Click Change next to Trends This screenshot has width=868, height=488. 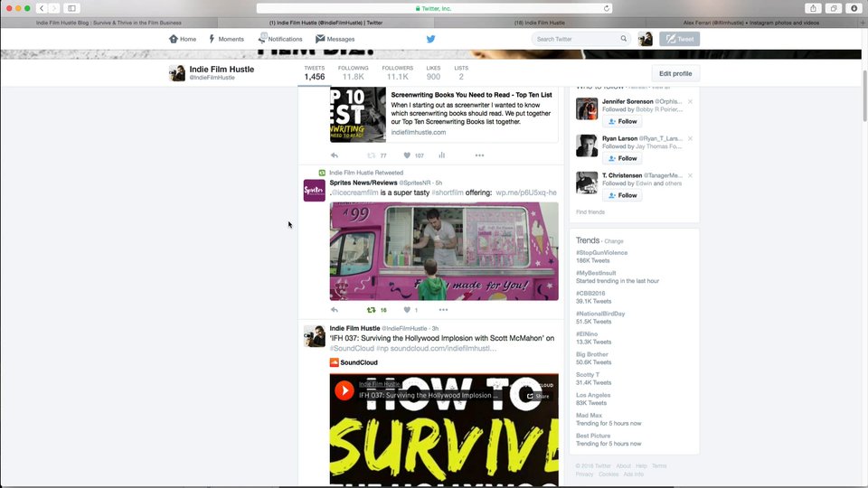pyautogui.click(x=614, y=241)
